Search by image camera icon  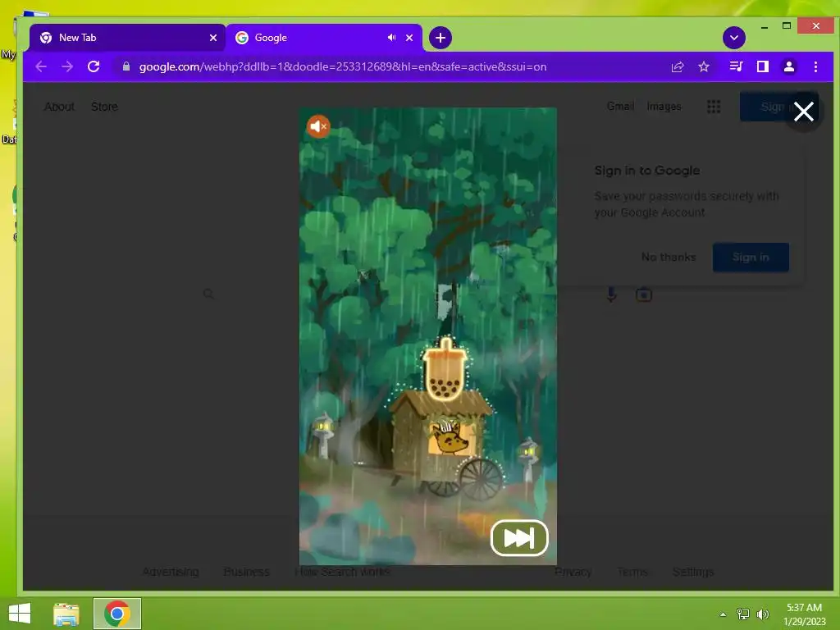(x=644, y=294)
